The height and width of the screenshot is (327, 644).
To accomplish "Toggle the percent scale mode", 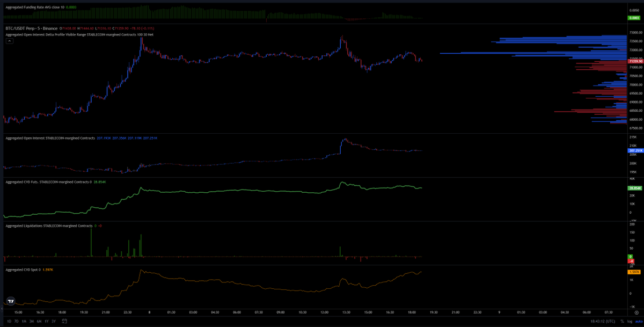I will (622, 321).
